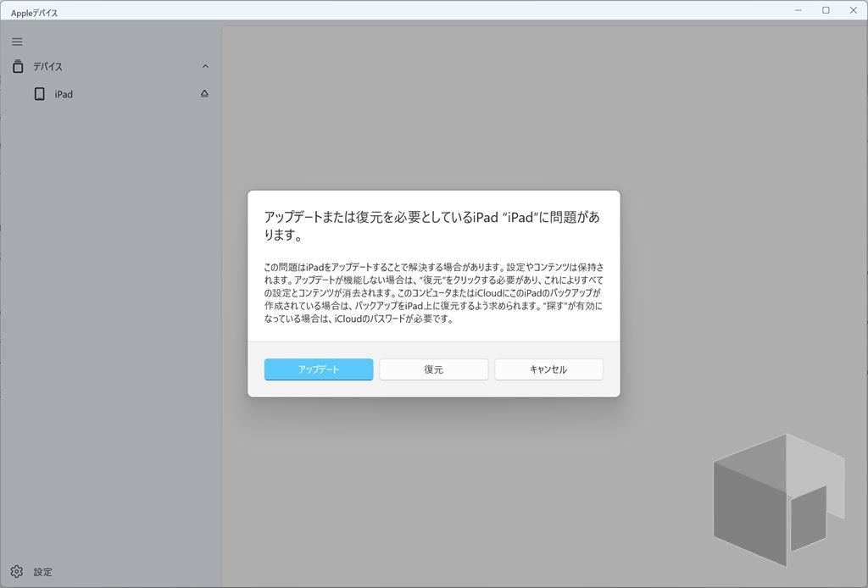Viewport: 868px width, 588px height.
Task: Click the キャンセル button
Action: click(x=548, y=369)
